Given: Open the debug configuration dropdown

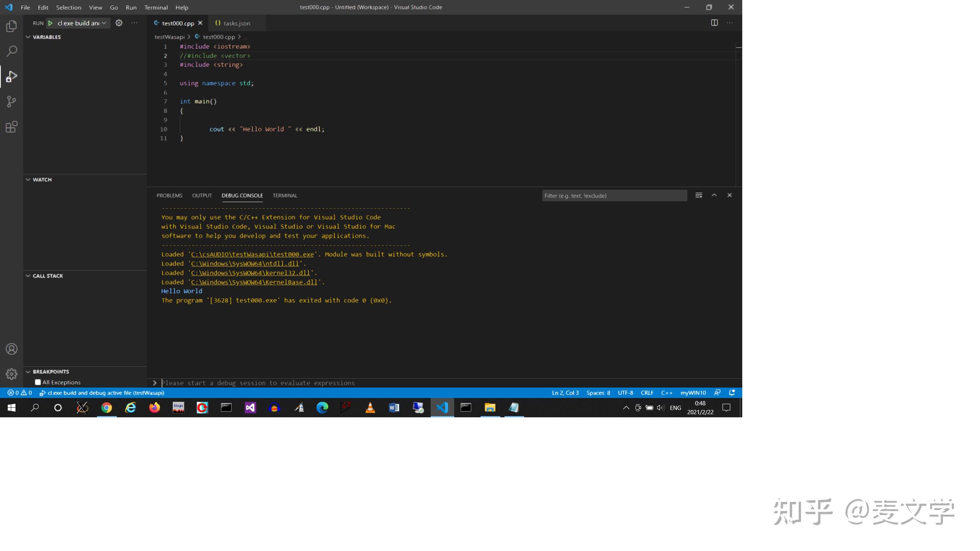Looking at the screenshot, I should pyautogui.click(x=104, y=23).
